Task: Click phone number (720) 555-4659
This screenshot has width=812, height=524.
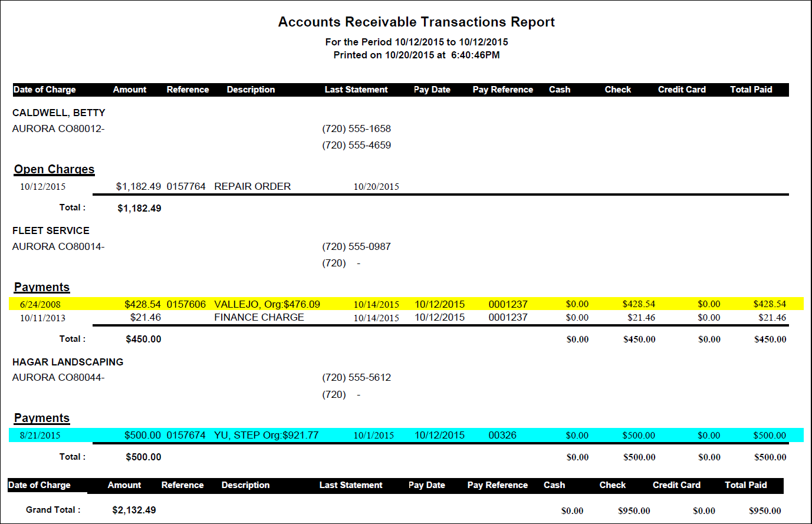Action: [356, 145]
